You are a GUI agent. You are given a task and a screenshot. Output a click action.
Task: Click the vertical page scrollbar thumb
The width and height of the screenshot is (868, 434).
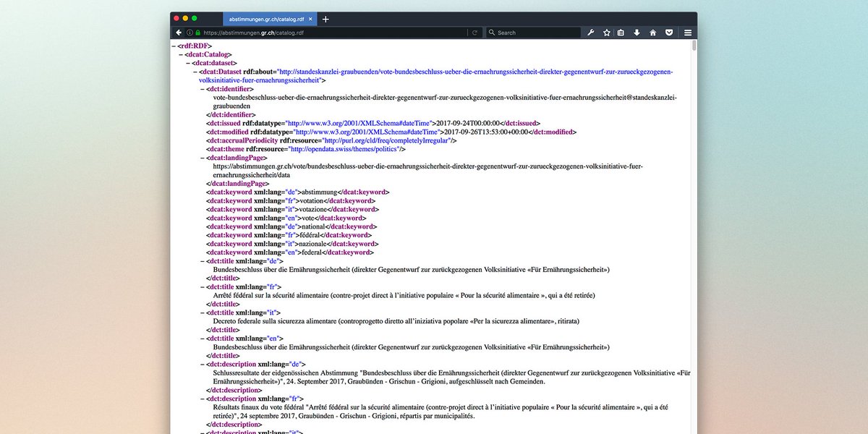coord(694,46)
